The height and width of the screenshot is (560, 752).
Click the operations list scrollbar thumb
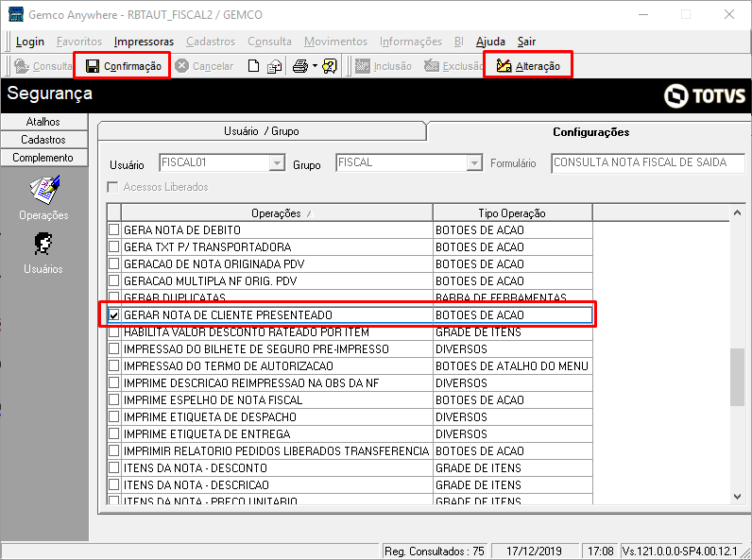tap(737, 377)
